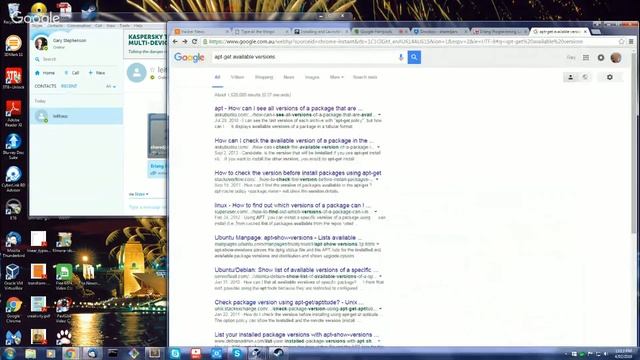Open the Adobe Reader XI desktop shortcut
This screenshot has width=640, height=360.
click(13, 113)
